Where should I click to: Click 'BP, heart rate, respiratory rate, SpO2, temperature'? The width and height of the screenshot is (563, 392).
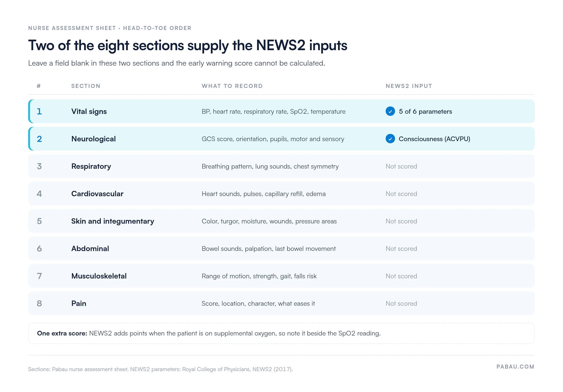[274, 111]
